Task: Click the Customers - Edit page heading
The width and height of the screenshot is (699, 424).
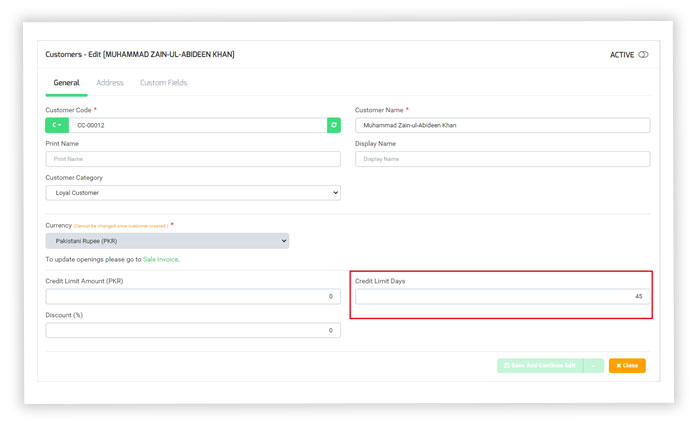Action: coord(140,54)
